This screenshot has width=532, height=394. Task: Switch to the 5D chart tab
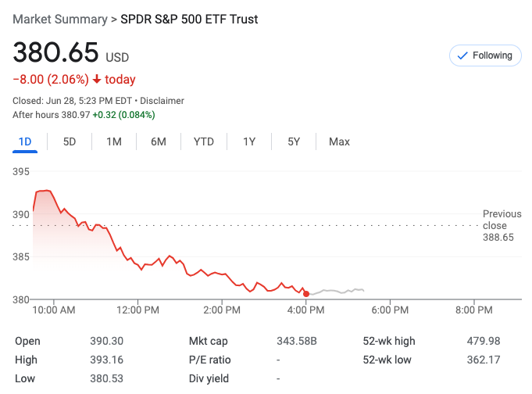pyautogui.click(x=70, y=141)
